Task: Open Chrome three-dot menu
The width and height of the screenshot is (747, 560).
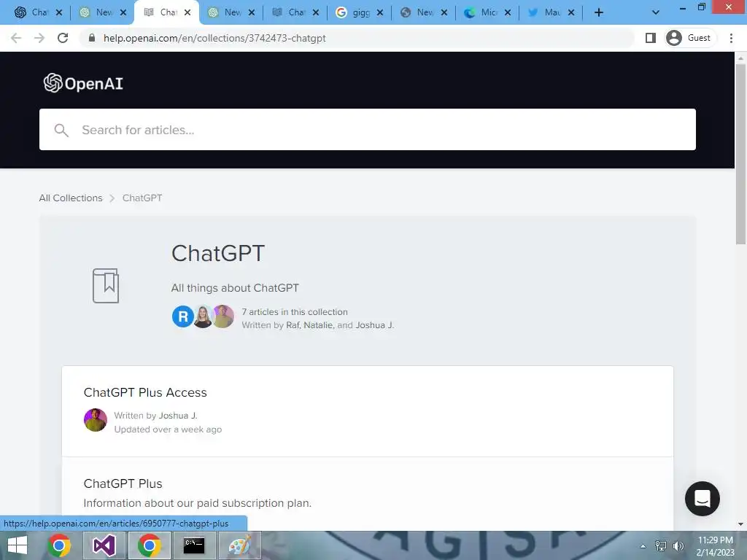Action: (731, 38)
